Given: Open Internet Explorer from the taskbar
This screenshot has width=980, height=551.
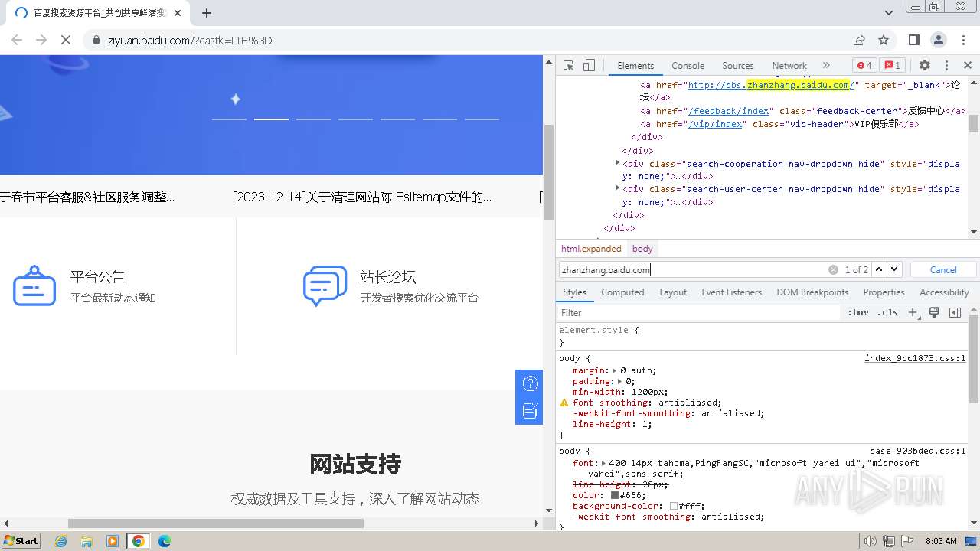Looking at the screenshot, I should tap(61, 540).
